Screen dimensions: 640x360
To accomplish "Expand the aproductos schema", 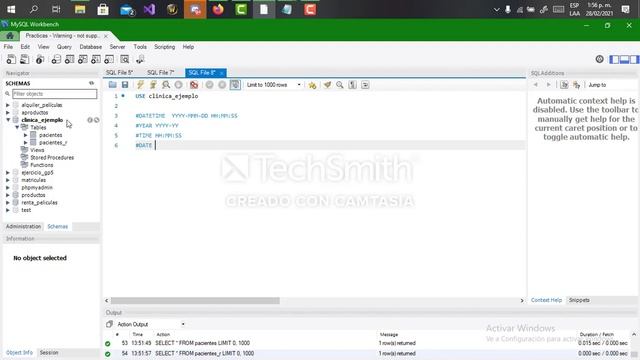I will 8,113.
